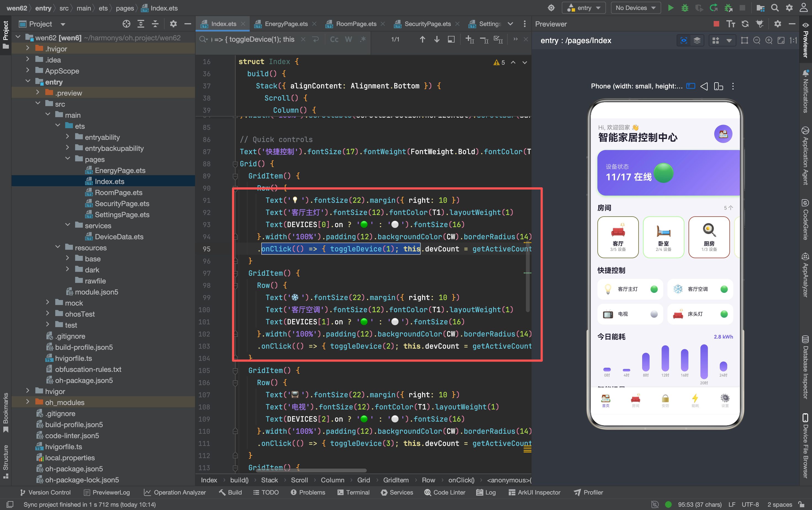Switch to the EnergyPage.ets tab
The image size is (812, 510).
tap(286, 24)
